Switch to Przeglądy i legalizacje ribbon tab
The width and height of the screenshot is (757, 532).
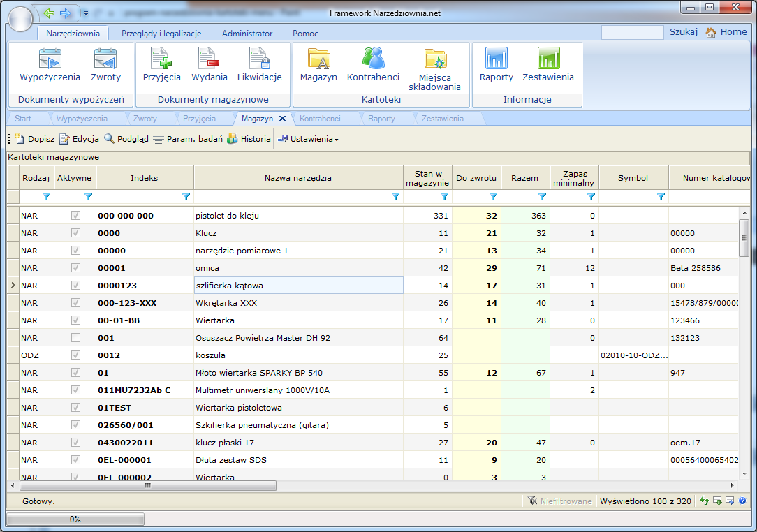pyautogui.click(x=161, y=33)
